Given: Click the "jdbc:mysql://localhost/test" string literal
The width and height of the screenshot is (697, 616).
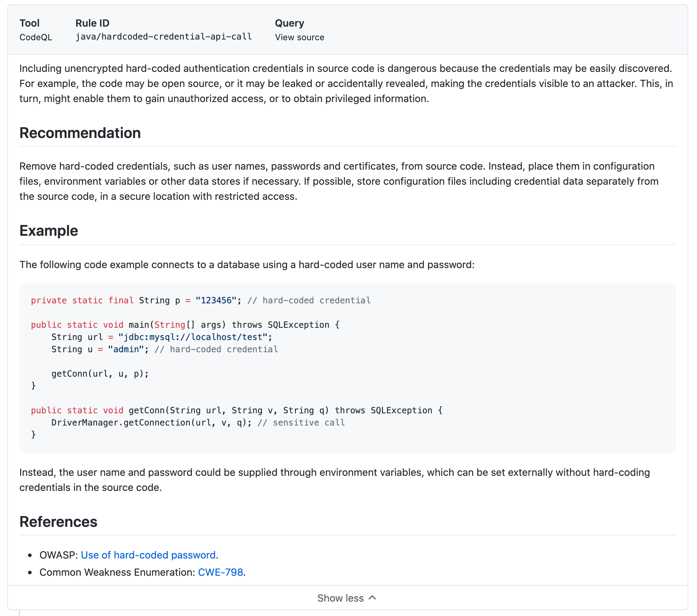Looking at the screenshot, I should 193,337.
